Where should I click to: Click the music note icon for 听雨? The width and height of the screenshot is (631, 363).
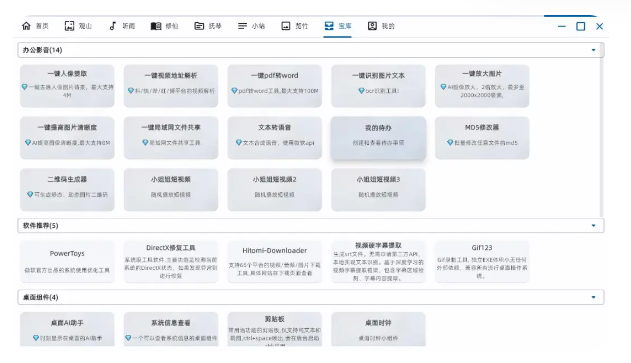113,26
